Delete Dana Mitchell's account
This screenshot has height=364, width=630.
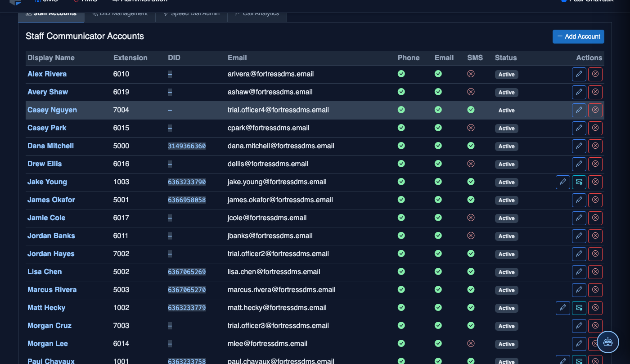[x=595, y=146]
